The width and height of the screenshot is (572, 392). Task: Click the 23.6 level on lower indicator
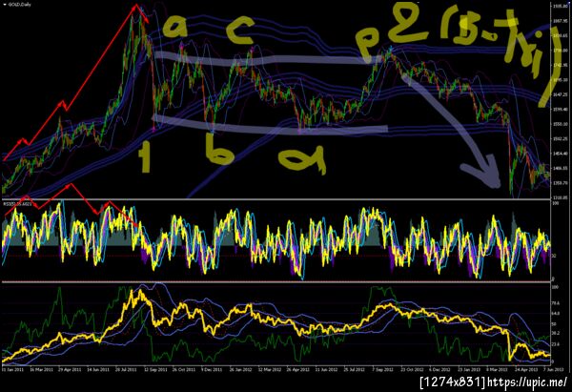click(556, 343)
